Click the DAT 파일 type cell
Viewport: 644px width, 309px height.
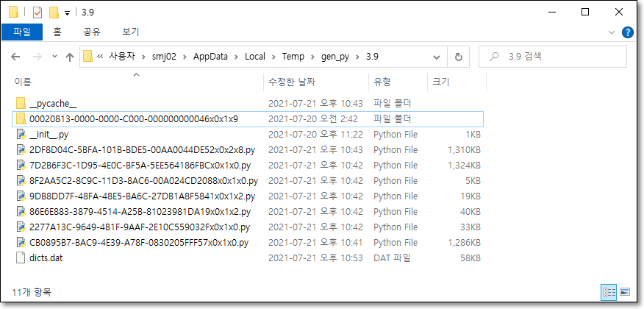[x=393, y=258]
